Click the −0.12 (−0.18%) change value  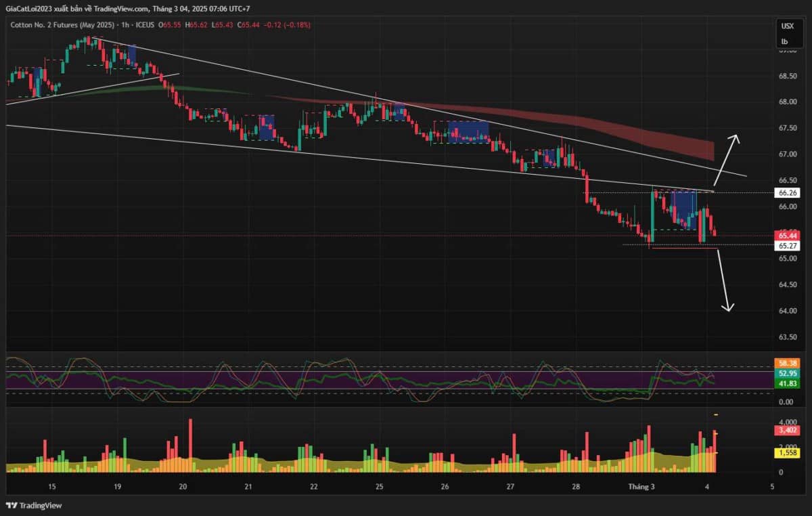pos(288,25)
